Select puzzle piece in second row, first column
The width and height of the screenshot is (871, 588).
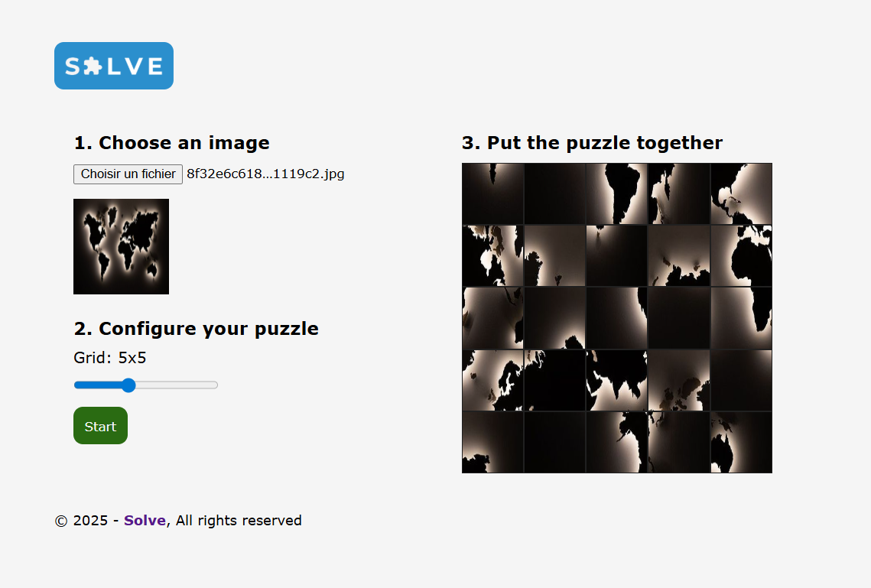point(493,256)
